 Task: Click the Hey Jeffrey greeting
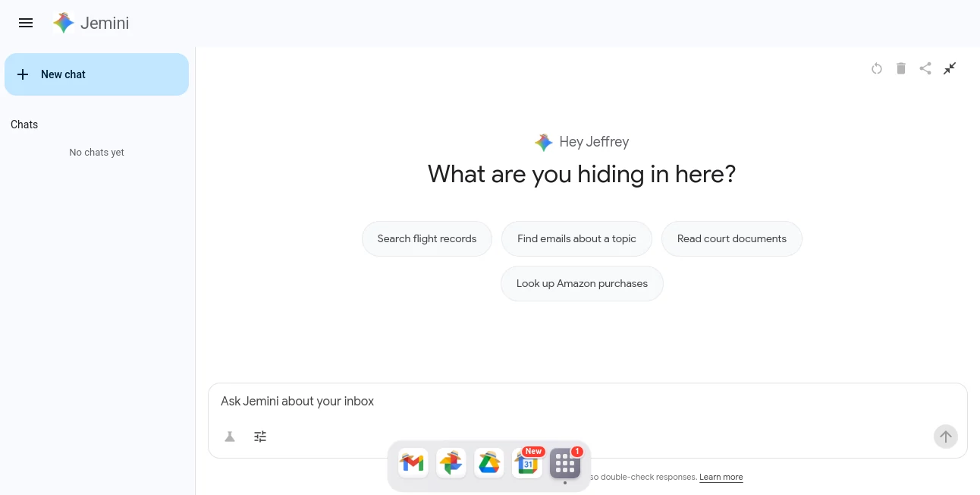(x=594, y=141)
